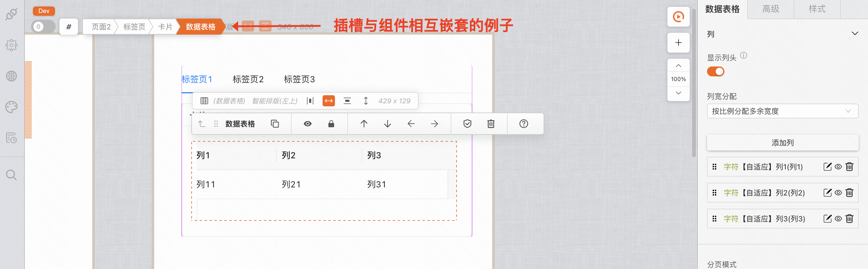
Task: Click the 列31 table cell
Action: pyautogui.click(x=376, y=185)
